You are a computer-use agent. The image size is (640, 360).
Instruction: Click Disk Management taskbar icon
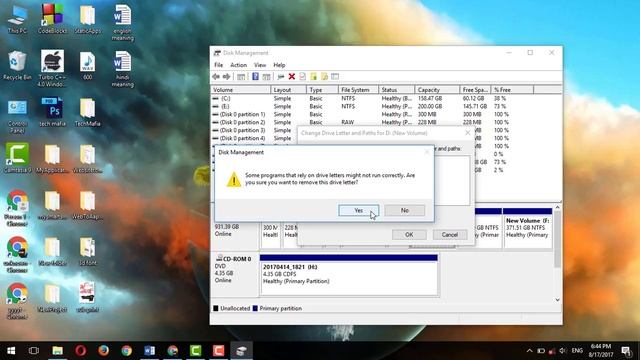click(x=241, y=351)
